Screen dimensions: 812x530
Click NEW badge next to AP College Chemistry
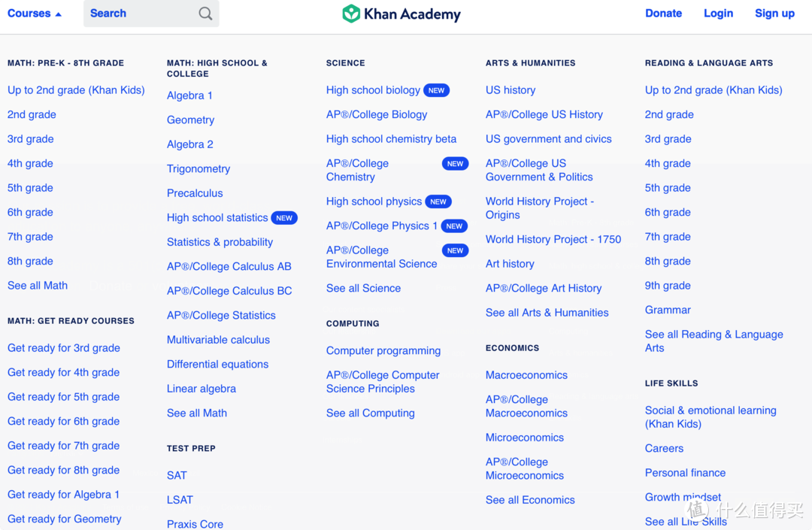tap(455, 164)
